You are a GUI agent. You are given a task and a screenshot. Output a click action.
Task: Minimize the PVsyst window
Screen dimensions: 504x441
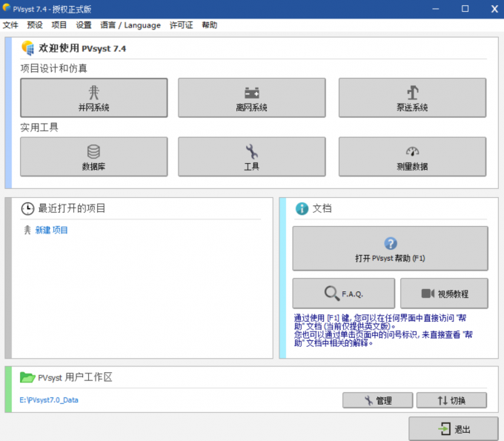pyautogui.click(x=436, y=9)
